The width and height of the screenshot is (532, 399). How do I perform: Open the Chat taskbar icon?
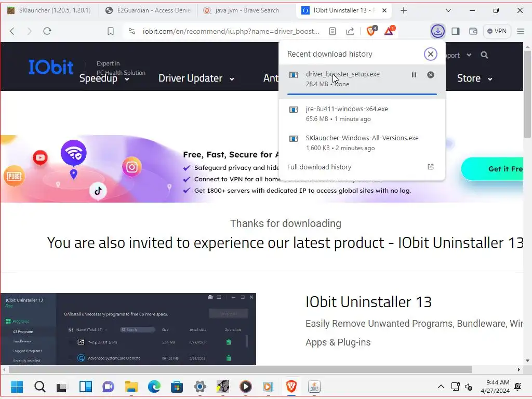pos(108,387)
